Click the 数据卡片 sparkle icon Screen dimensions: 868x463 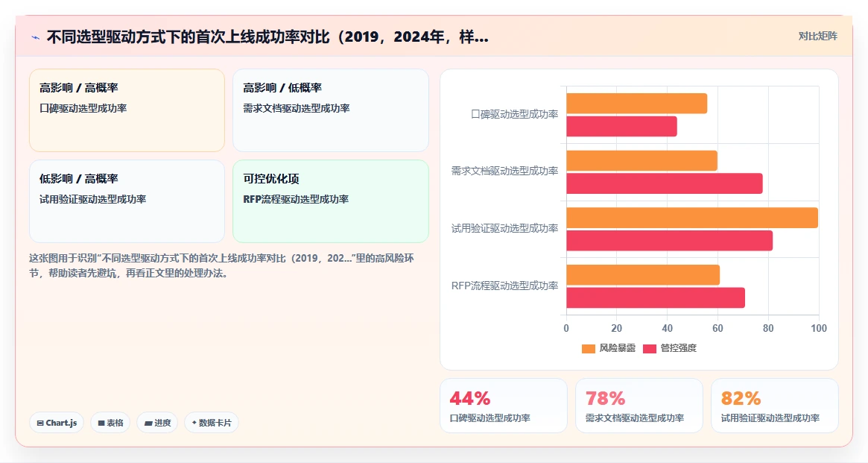coord(194,423)
